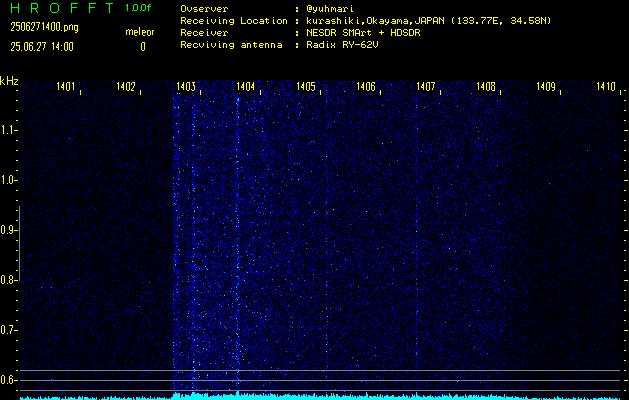Click the version label 1.0.0f

coord(138,8)
